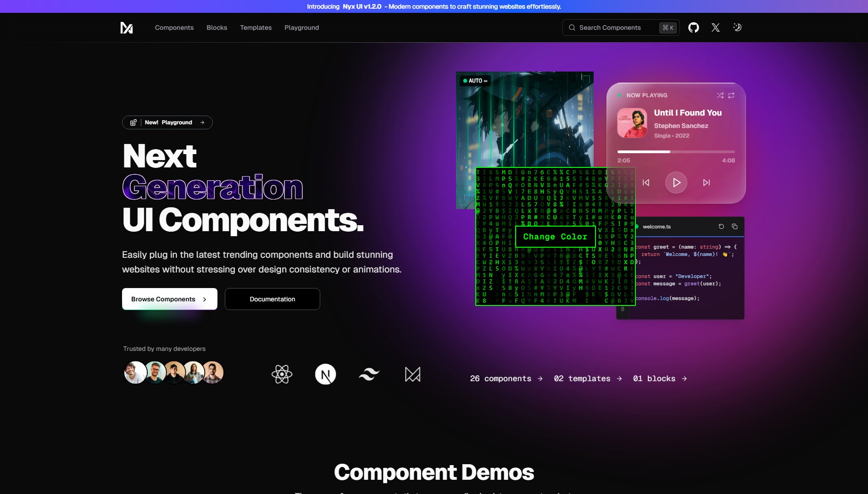The width and height of the screenshot is (868, 494).
Task: Click the grid icon in Playground pill
Action: click(x=133, y=122)
